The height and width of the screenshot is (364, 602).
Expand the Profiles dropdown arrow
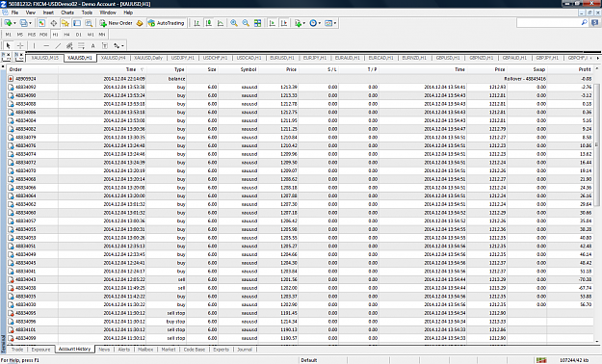click(30, 23)
